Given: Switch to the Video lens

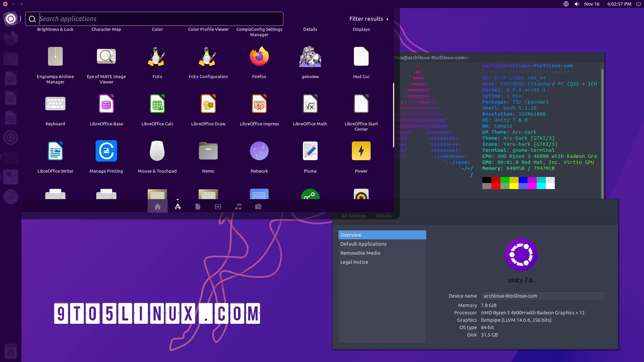Looking at the screenshot, I should click(x=218, y=206).
